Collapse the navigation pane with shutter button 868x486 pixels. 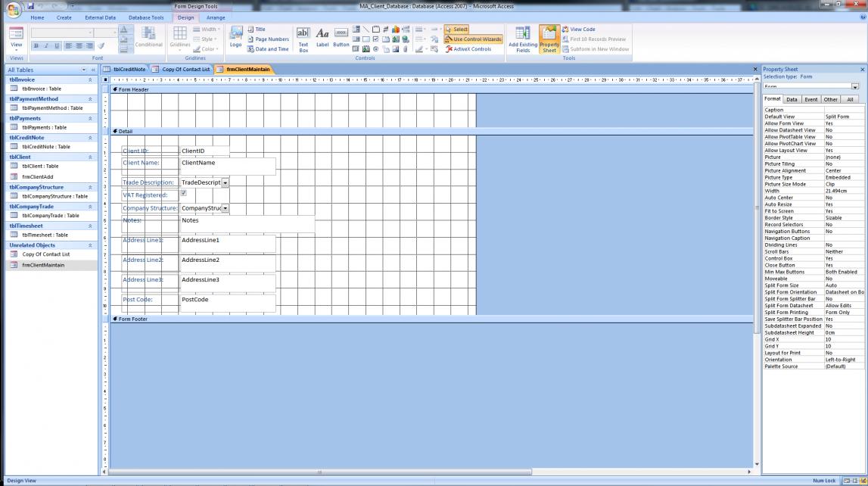[93, 70]
